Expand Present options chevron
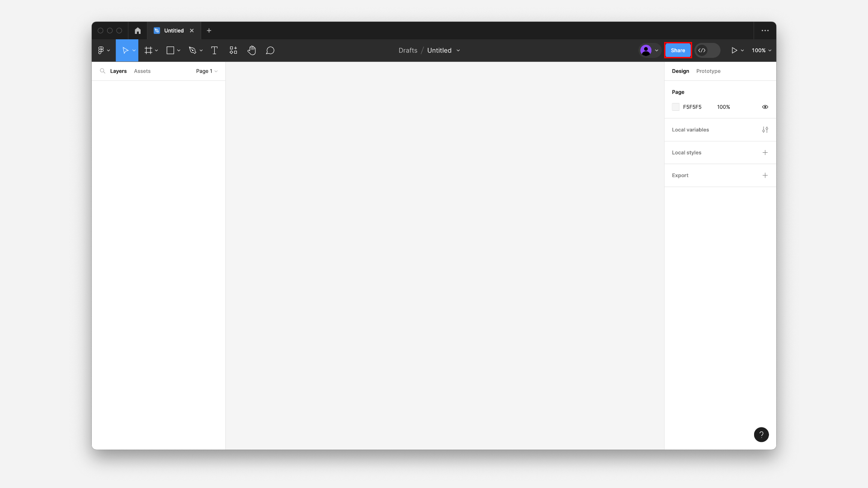The width and height of the screenshot is (868, 488). click(x=742, y=51)
